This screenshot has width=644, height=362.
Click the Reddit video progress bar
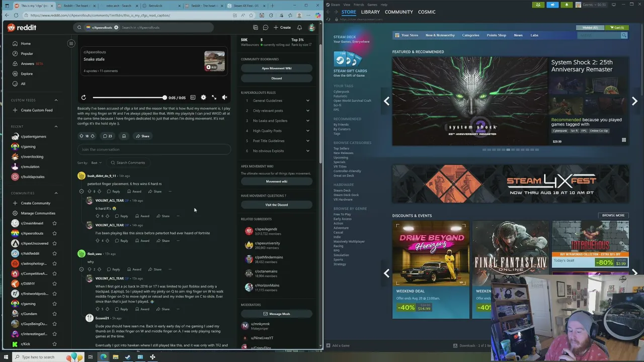[129, 98]
